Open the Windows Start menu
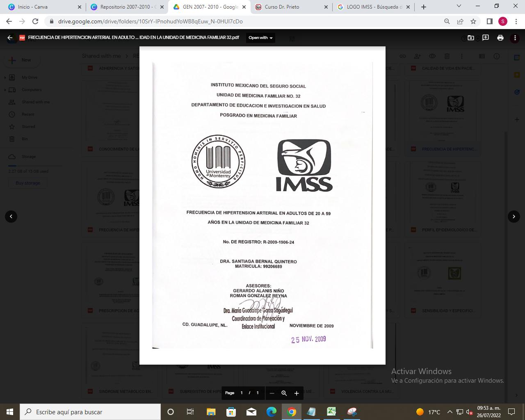This screenshot has height=420, width=525. [10, 412]
